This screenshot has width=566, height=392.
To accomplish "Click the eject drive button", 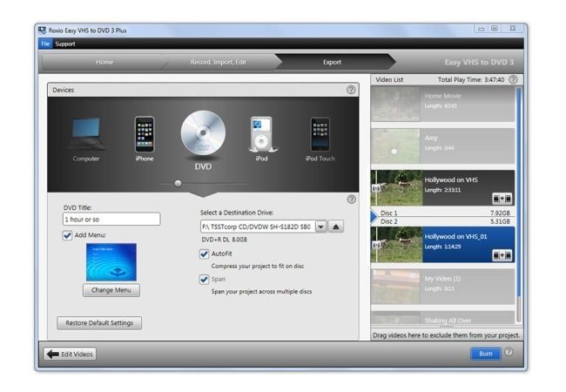I will click(x=336, y=226).
